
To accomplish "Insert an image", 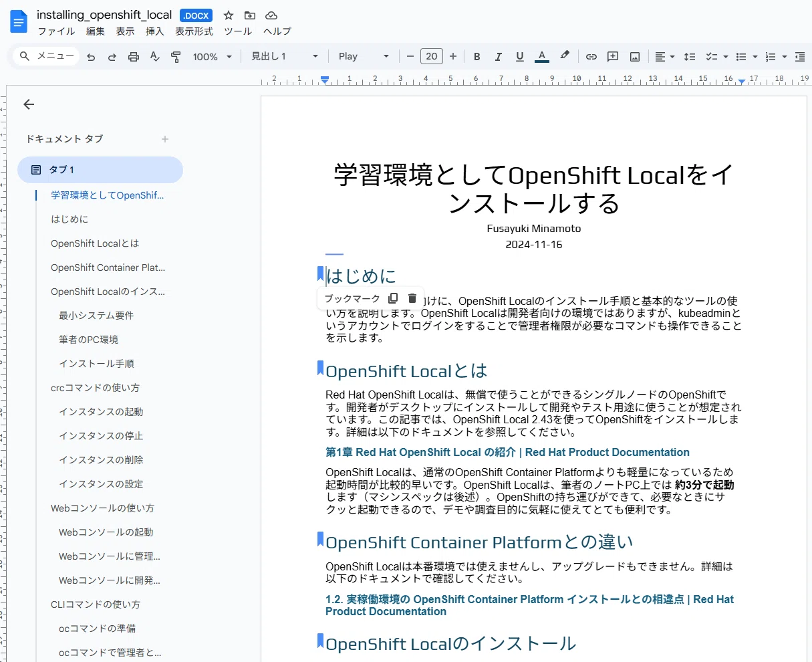I will (635, 57).
